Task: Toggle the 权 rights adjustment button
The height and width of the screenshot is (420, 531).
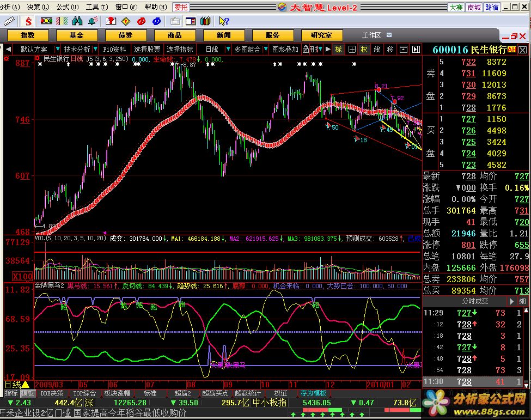Action: [364, 50]
